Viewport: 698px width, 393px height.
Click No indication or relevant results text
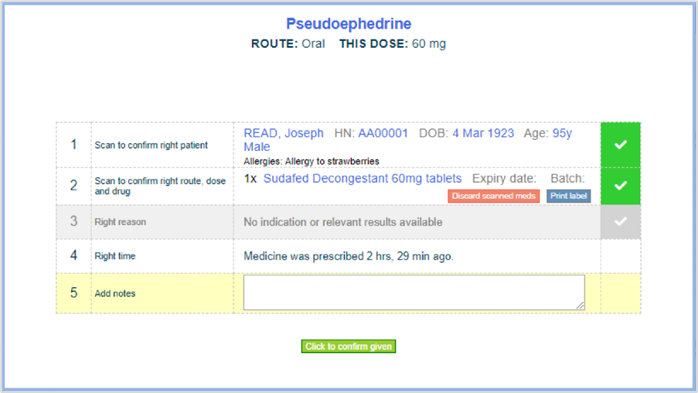pyautogui.click(x=343, y=222)
